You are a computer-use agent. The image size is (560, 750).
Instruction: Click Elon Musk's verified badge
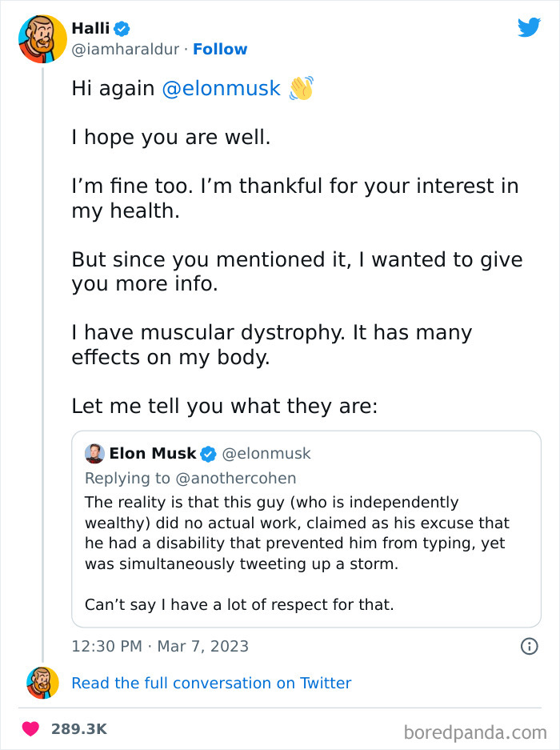tap(208, 453)
